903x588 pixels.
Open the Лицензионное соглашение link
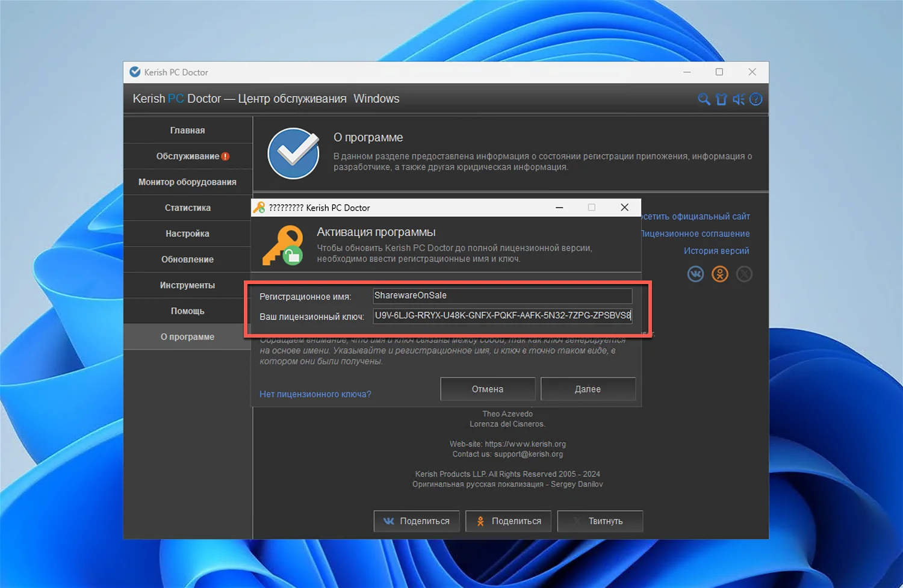695,234
